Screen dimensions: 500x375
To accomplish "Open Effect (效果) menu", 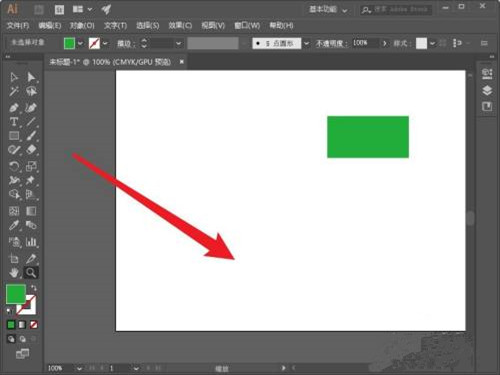I will (180, 26).
